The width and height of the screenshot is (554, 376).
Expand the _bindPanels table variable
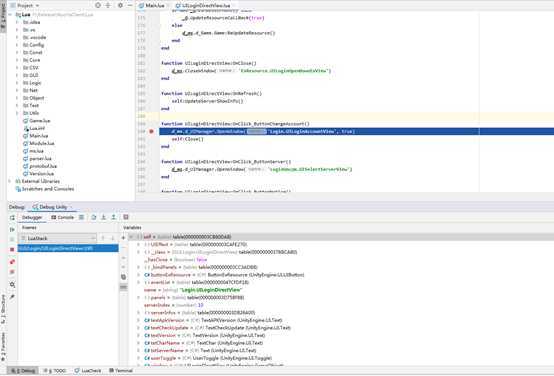(138, 267)
